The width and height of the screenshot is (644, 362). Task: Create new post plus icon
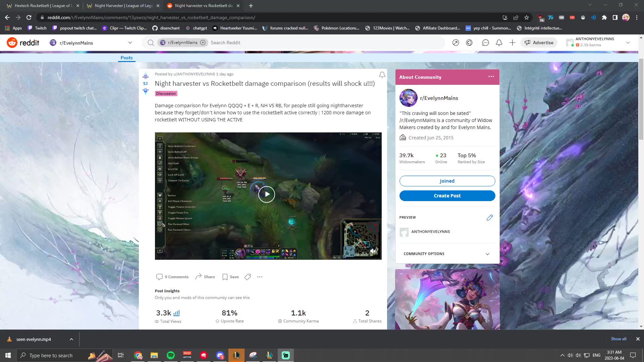pyautogui.click(x=512, y=43)
